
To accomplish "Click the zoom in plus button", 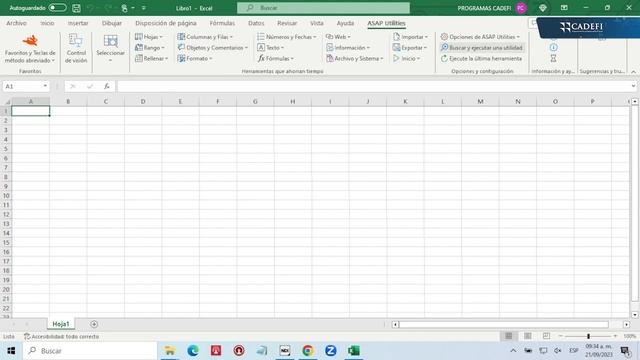I will click(615, 336).
